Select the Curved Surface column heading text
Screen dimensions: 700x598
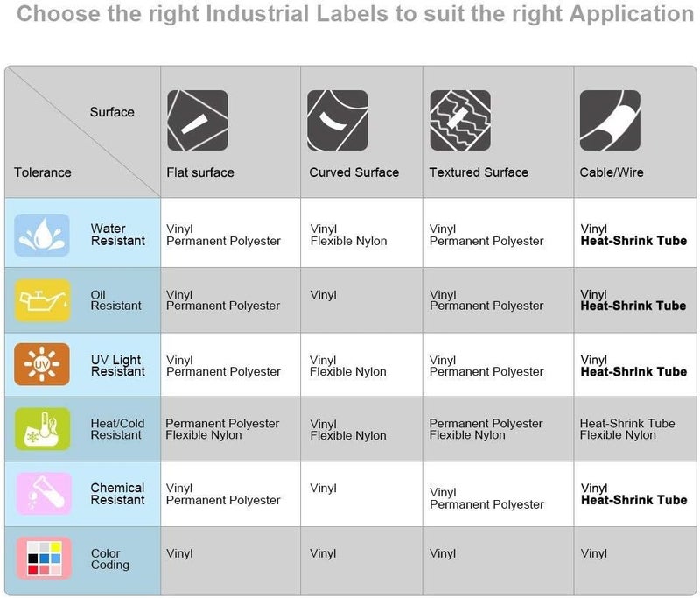354,172
